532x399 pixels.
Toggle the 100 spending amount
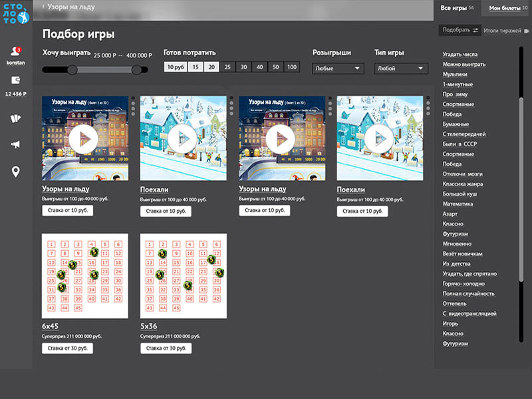click(292, 67)
